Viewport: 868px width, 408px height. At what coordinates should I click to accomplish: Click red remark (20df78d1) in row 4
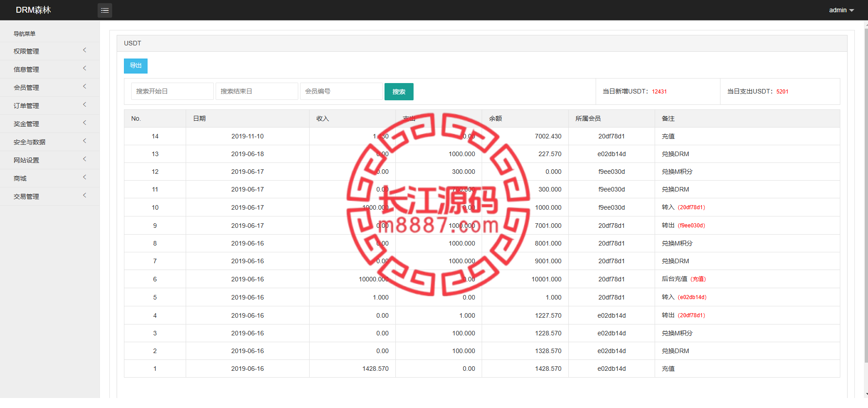[691, 315]
